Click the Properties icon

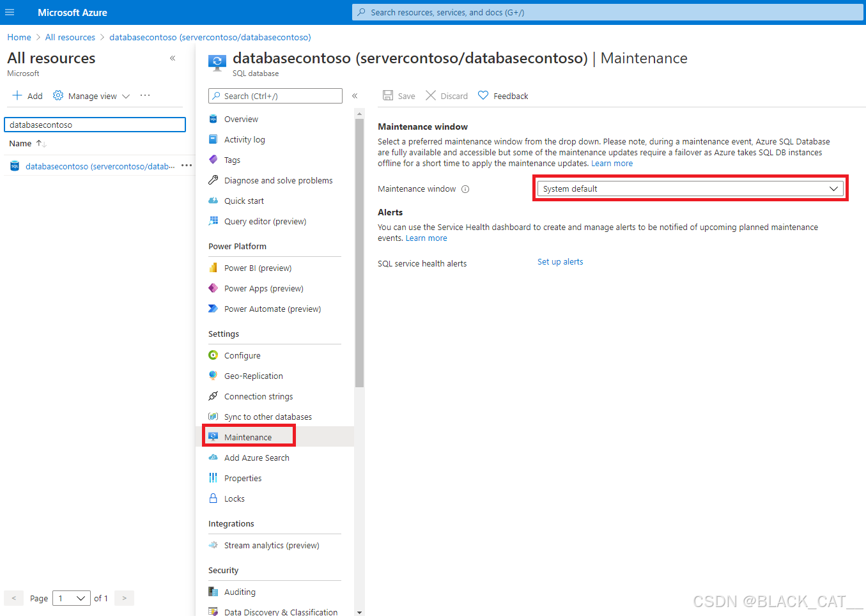tap(213, 478)
